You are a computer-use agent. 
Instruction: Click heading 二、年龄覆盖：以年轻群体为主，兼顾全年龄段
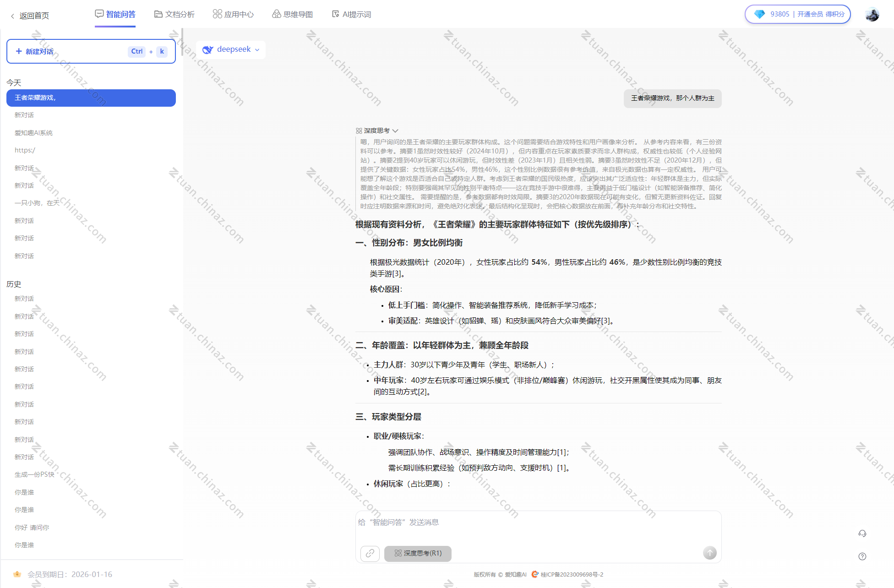coord(442,345)
